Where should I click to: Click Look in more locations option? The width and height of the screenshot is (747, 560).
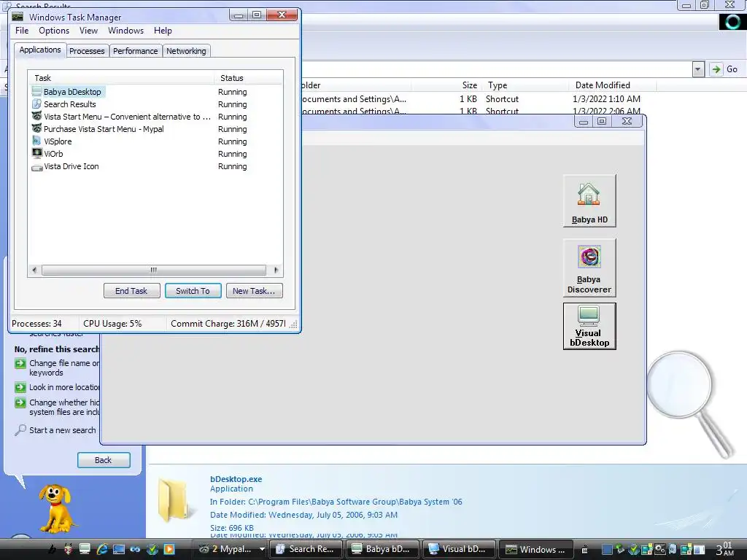(x=64, y=387)
